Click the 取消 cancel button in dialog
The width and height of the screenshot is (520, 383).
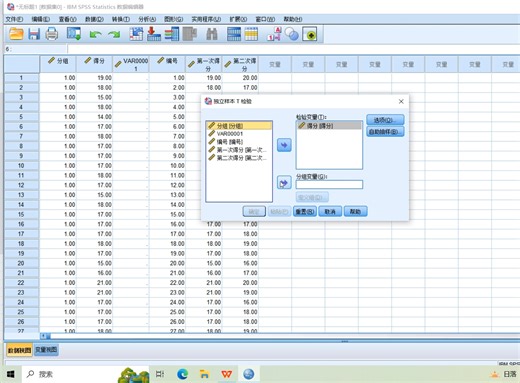click(330, 211)
